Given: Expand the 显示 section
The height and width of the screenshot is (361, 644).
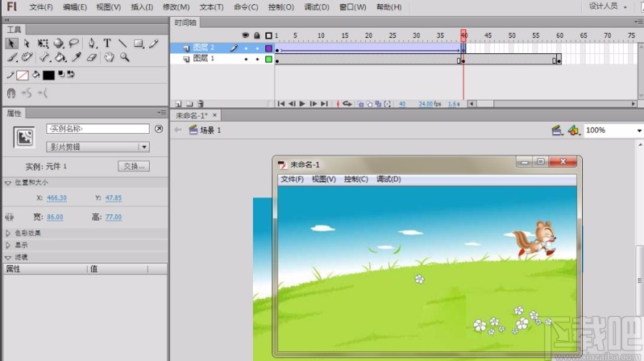Looking at the screenshot, I should pyautogui.click(x=8, y=245).
